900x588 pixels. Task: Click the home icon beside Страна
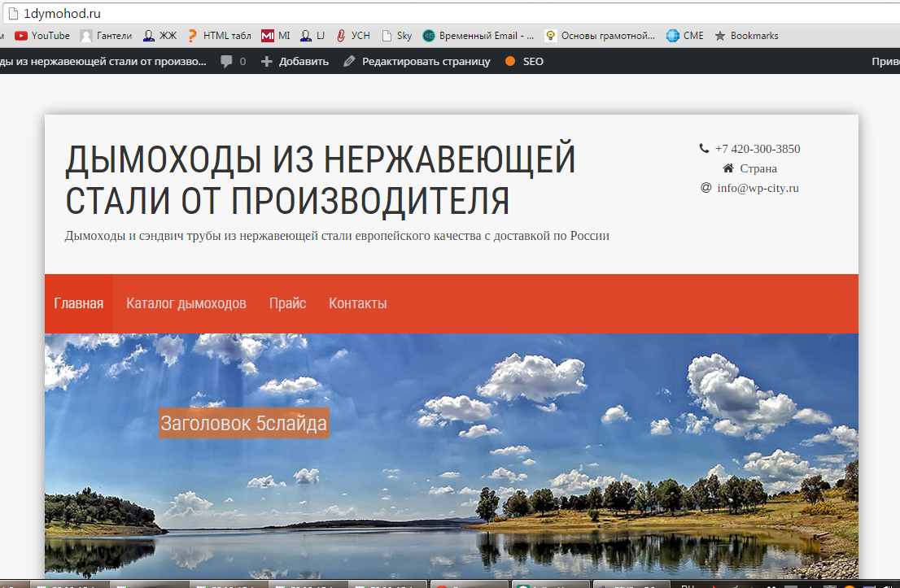(728, 168)
